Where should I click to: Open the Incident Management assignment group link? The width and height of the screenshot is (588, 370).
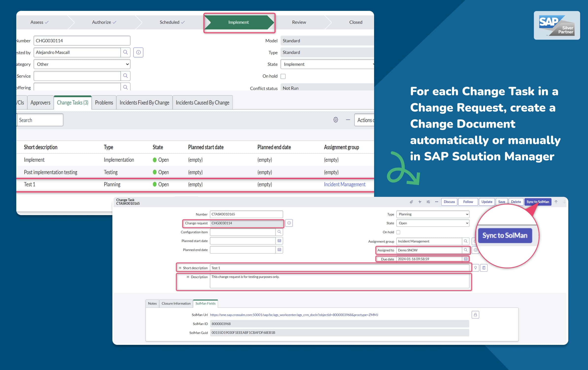tap(345, 184)
